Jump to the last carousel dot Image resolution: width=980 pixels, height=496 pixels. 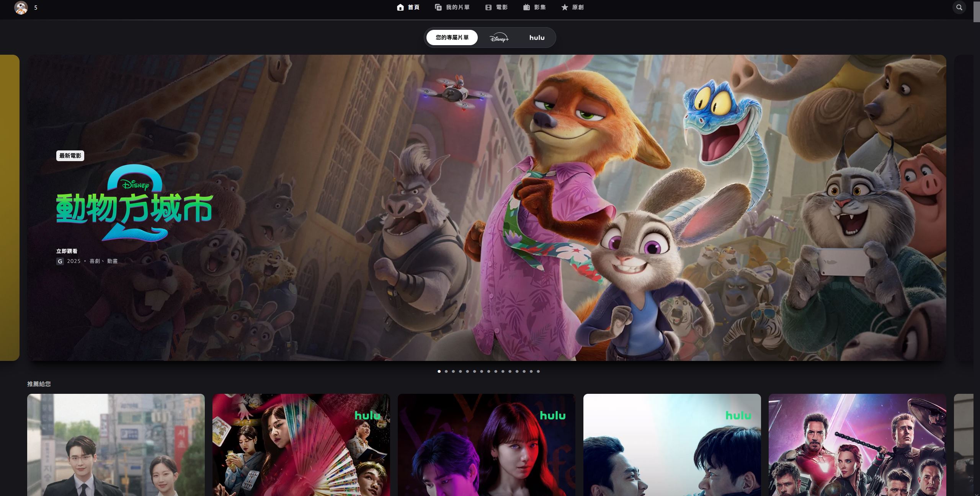tap(538, 371)
